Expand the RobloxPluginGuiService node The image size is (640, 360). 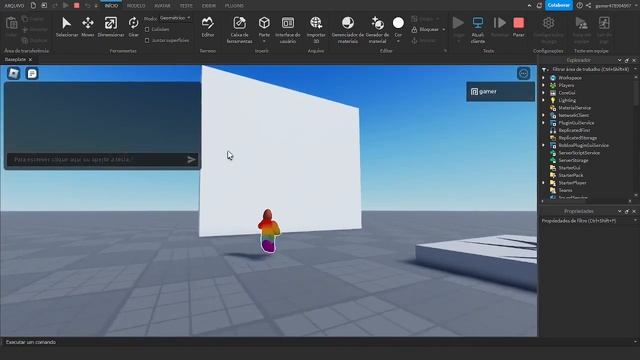543,145
